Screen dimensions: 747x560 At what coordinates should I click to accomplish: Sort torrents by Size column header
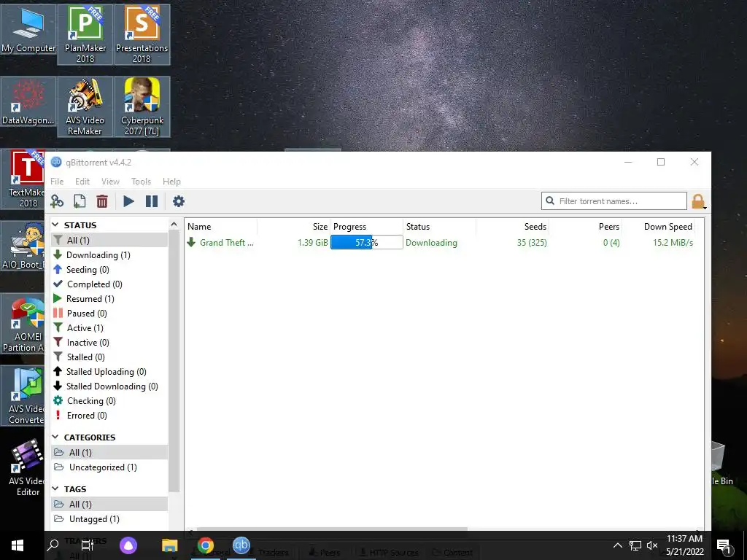[x=293, y=227]
